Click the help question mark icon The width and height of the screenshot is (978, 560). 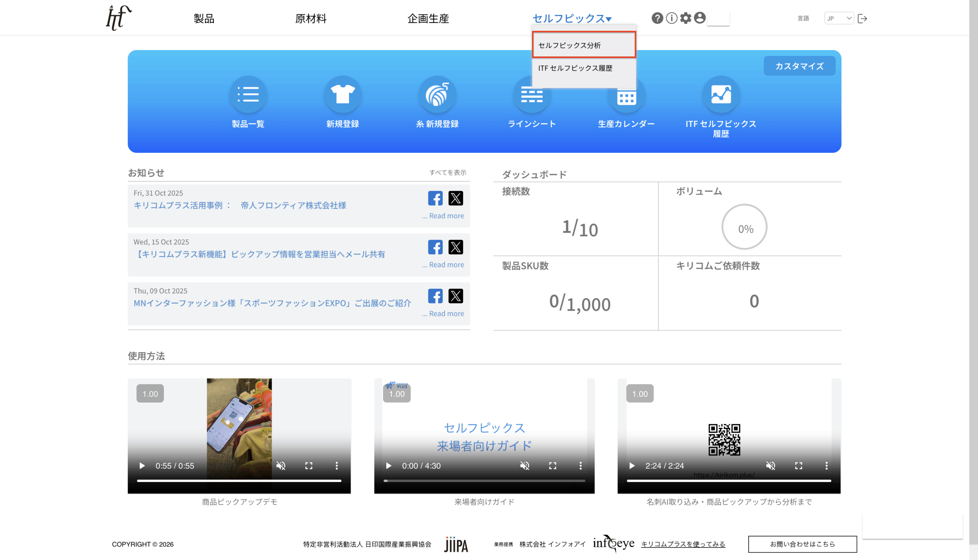click(x=657, y=18)
